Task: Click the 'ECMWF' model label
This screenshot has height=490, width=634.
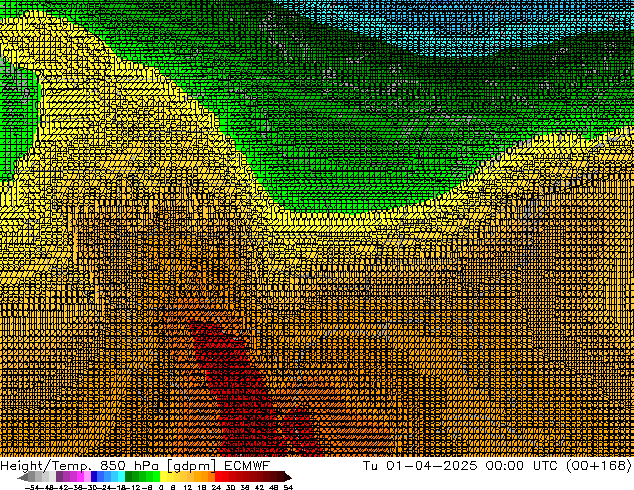Action: [246, 465]
